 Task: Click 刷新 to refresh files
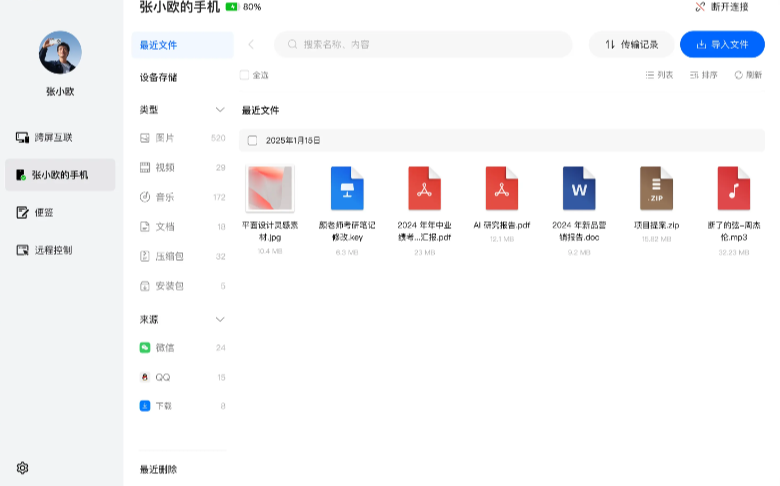748,75
